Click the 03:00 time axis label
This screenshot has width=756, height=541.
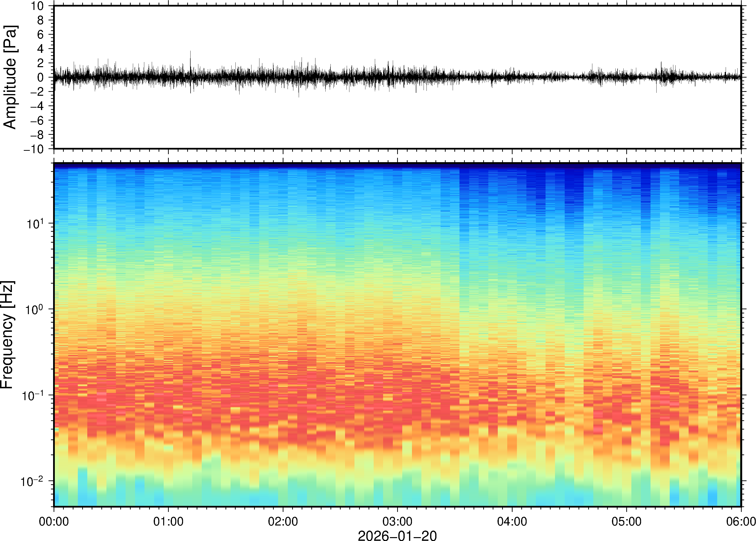coord(397,521)
